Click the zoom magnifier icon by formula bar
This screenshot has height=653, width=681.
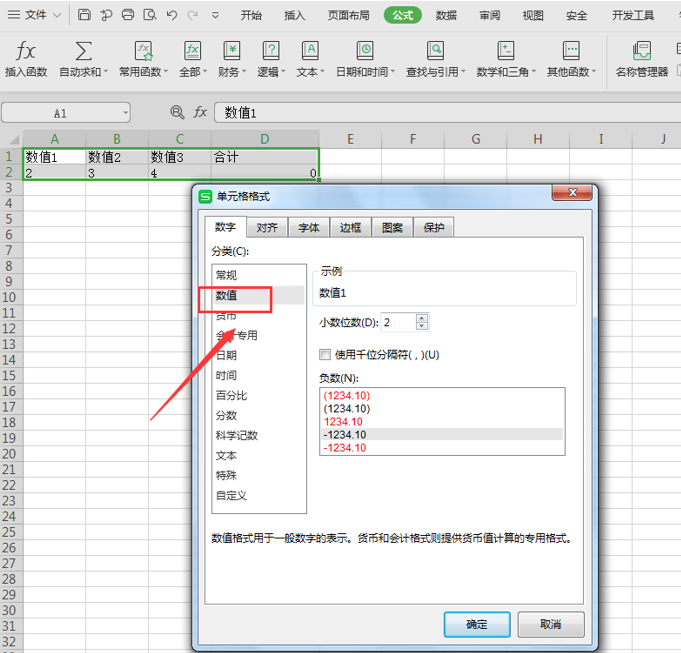[177, 112]
